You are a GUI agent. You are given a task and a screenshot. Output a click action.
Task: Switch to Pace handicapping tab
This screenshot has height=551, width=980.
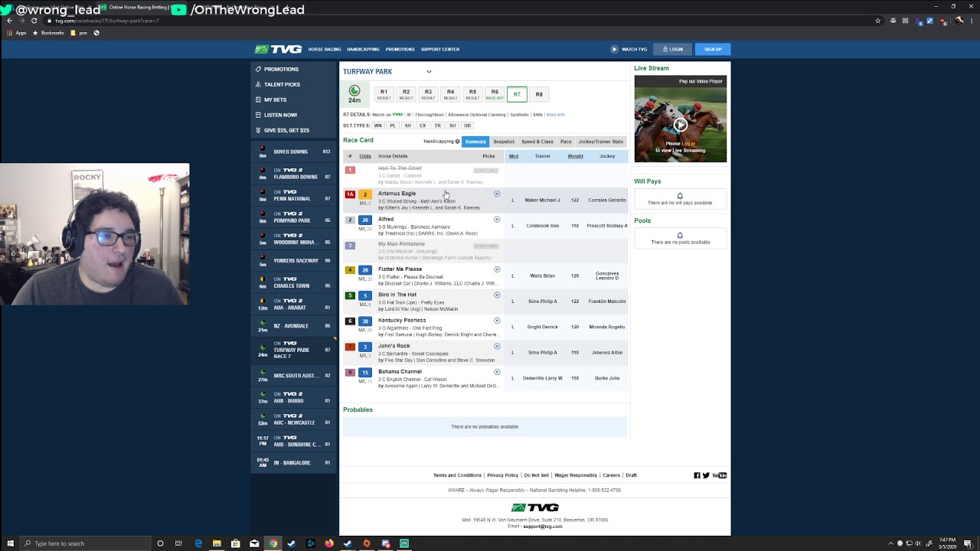tap(566, 142)
